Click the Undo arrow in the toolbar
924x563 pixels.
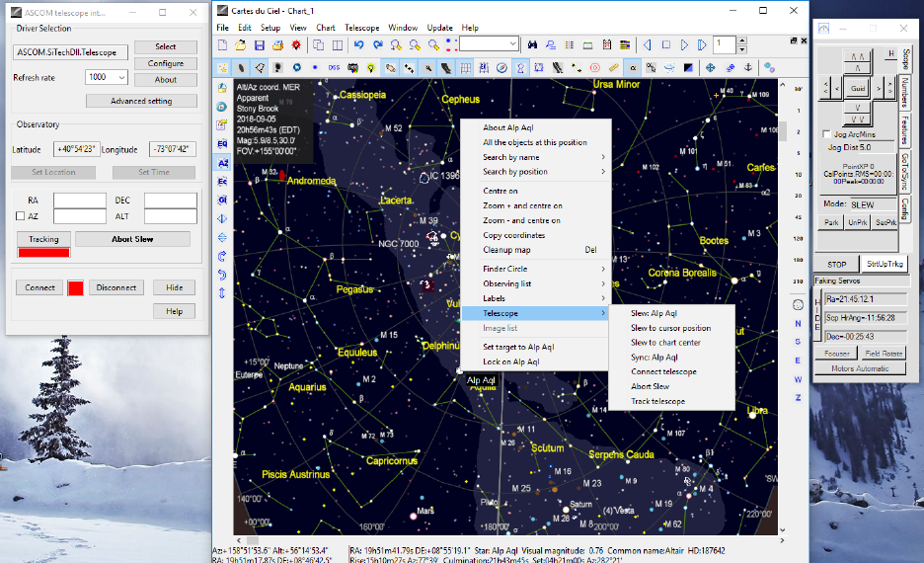pos(359,44)
